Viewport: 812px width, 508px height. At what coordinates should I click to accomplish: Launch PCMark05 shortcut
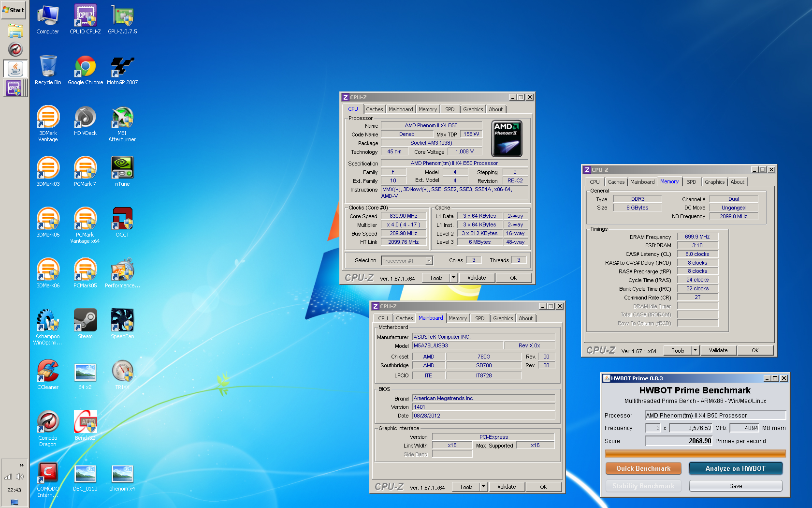tap(85, 273)
